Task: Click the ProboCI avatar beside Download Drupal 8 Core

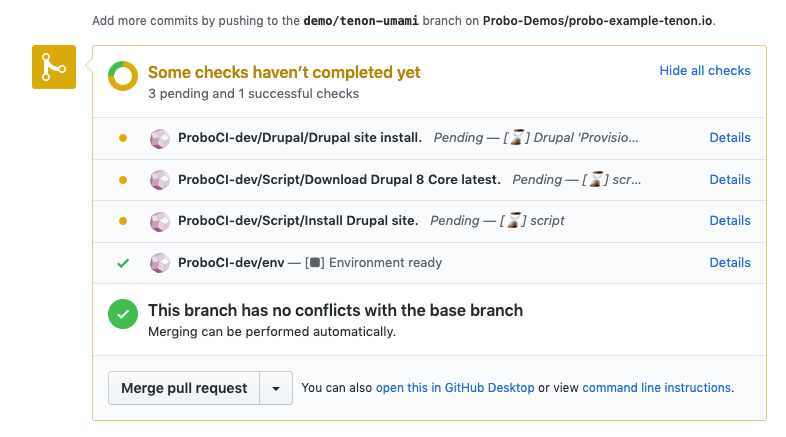Action: pyautogui.click(x=158, y=180)
